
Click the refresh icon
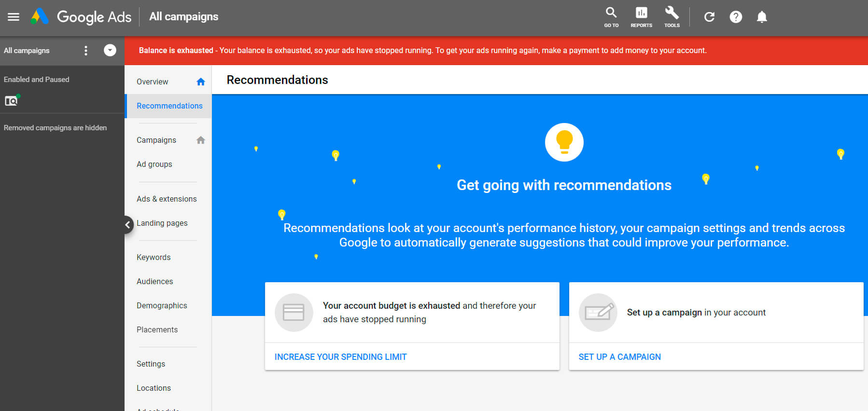click(x=709, y=17)
